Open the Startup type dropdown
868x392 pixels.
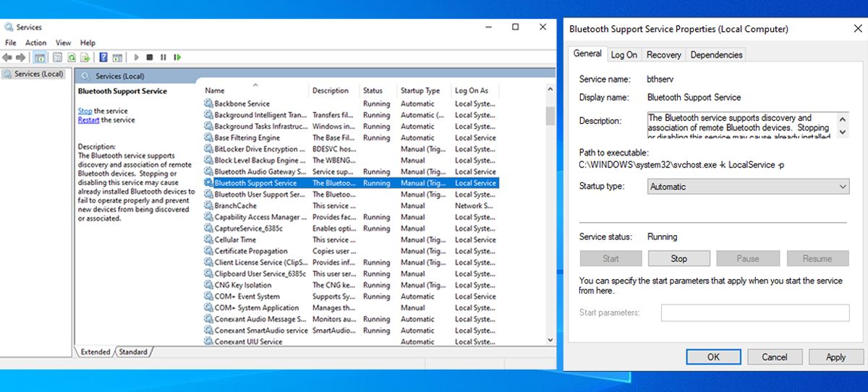point(747,187)
